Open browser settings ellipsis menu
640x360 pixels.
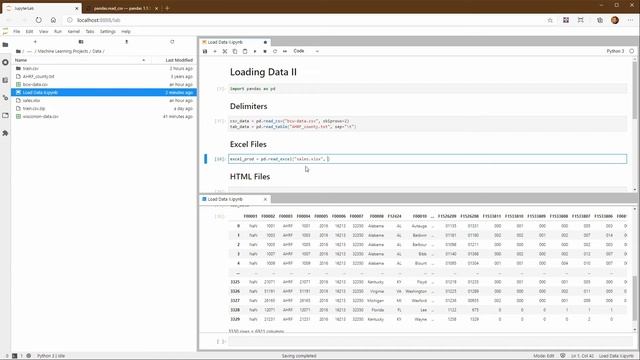point(631,20)
